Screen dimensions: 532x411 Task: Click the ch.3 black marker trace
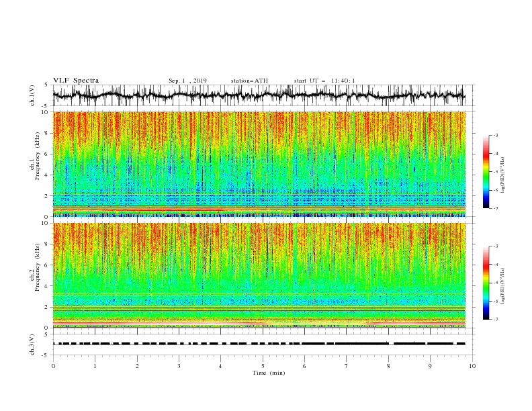(259, 344)
